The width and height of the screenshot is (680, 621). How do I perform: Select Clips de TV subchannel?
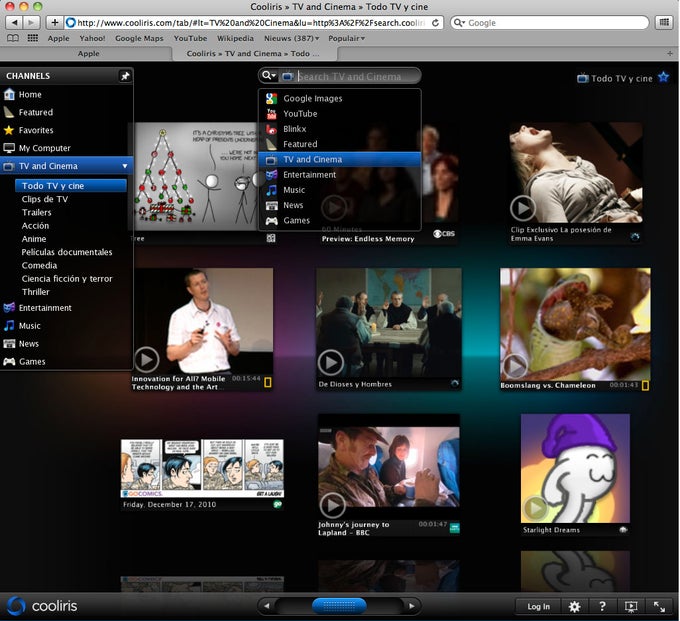tap(45, 199)
